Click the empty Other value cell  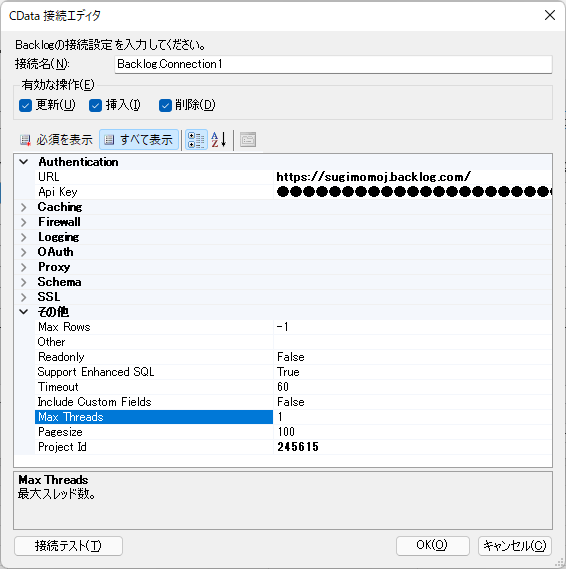click(413, 342)
